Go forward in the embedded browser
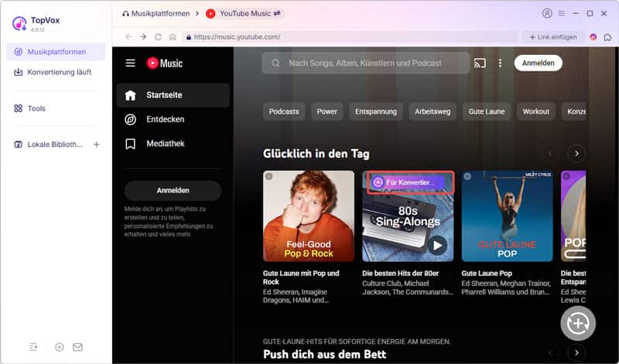Image resolution: width=619 pixels, height=364 pixels. (143, 36)
